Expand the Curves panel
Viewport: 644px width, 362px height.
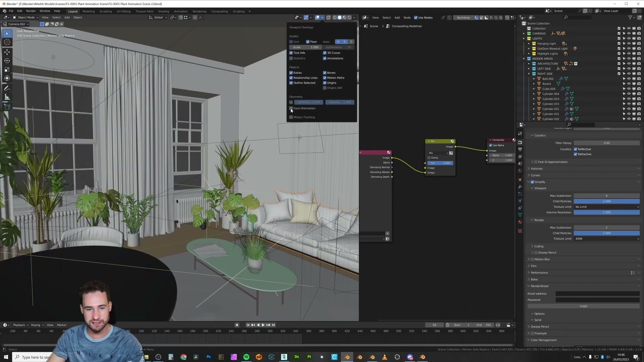[535, 175]
